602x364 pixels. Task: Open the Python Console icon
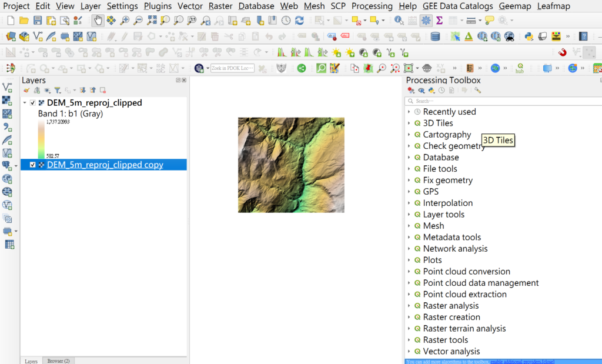click(529, 36)
